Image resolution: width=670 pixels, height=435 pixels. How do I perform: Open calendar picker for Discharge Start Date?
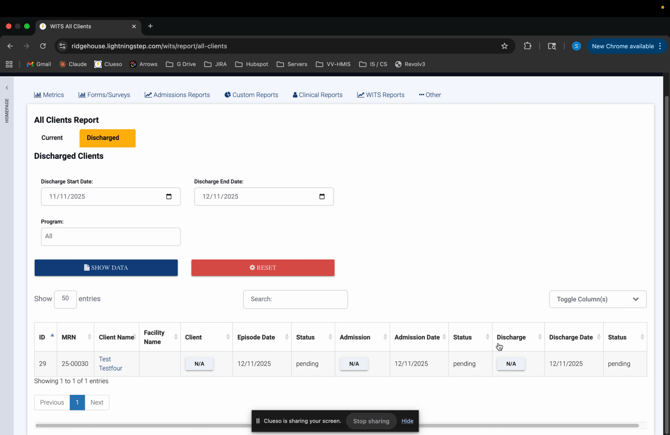click(168, 197)
